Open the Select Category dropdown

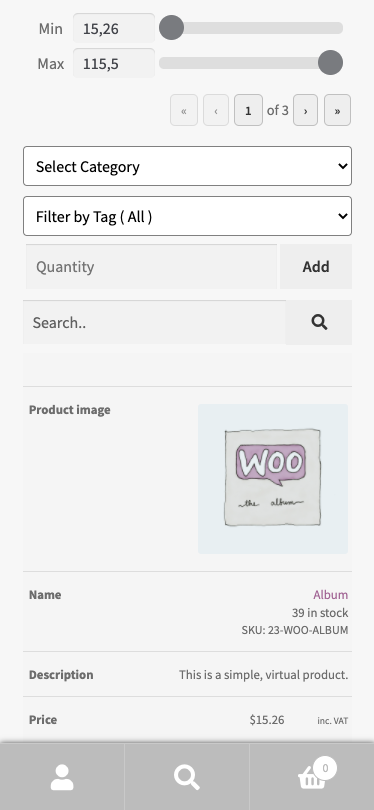point(188,166)
